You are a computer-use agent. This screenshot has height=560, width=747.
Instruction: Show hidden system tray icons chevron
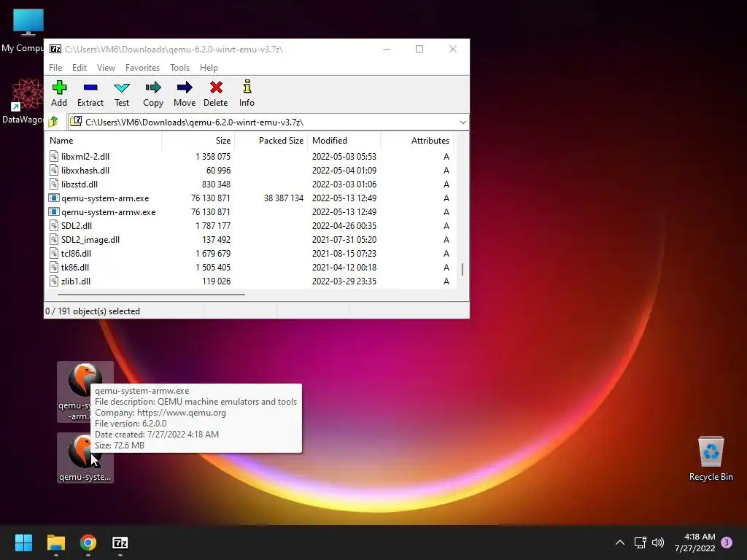click(x=620, y=542)
